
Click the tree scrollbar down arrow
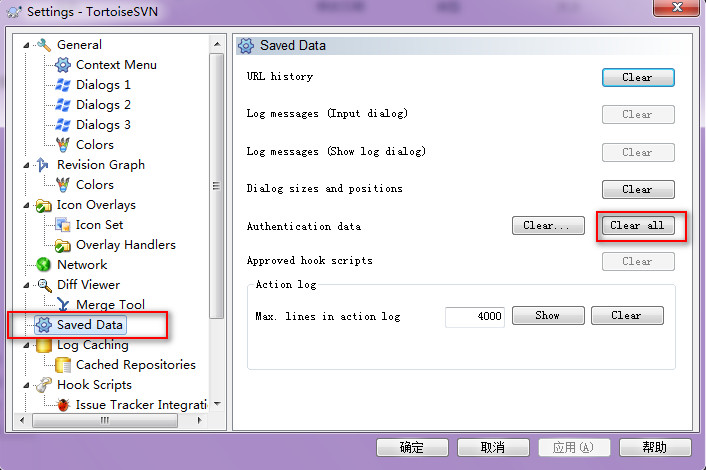pos(217,404)
